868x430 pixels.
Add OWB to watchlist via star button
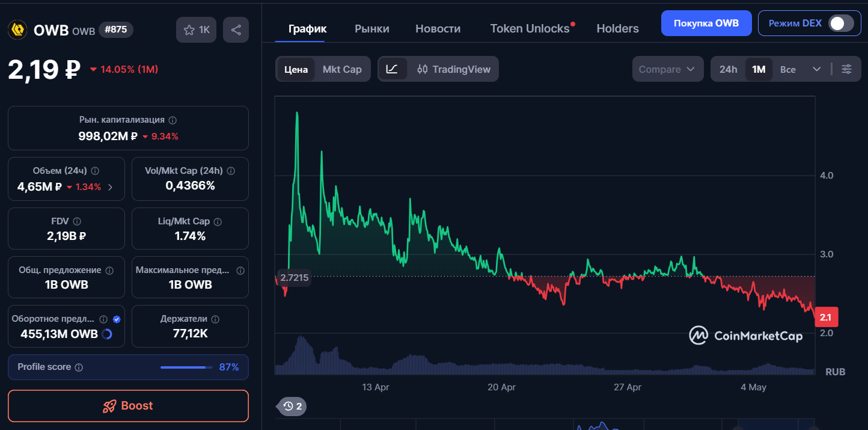[197, 30]
